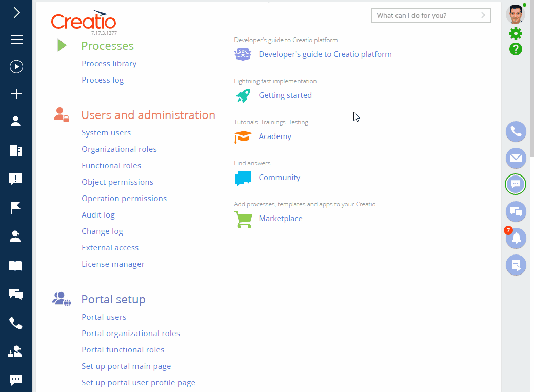Open Academy link
This screenshot has width=534, height=392.
point(275,136)
